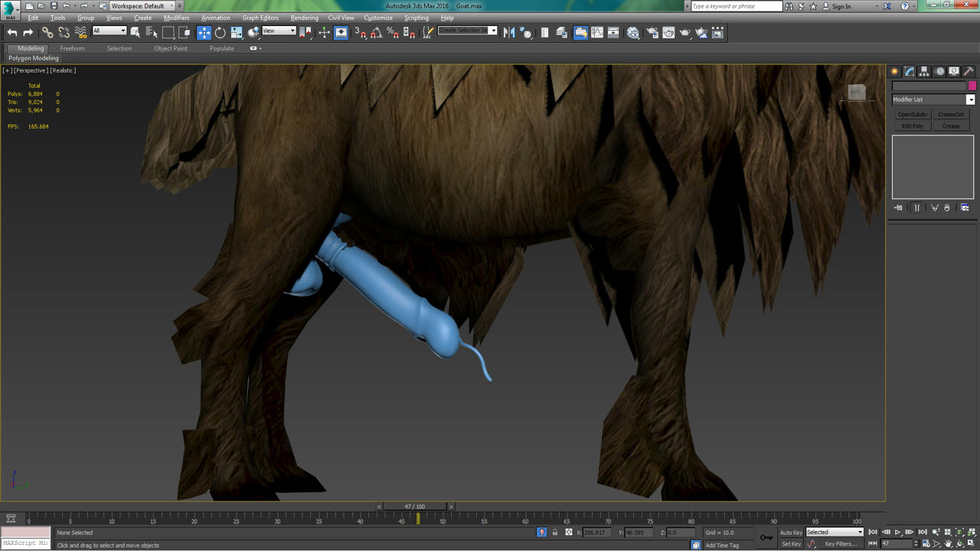Select the Select and Move tool

pyautogui.click(x=204, y=32)
